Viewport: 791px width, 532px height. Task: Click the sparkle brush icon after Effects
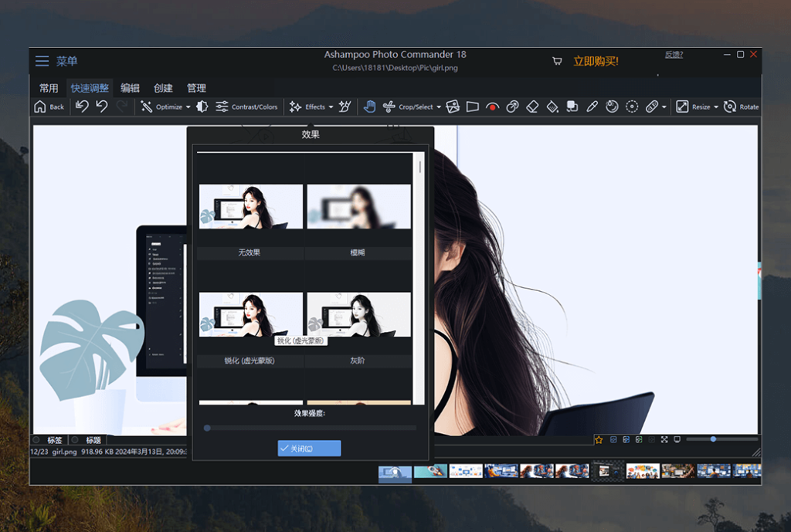point(345,107)
